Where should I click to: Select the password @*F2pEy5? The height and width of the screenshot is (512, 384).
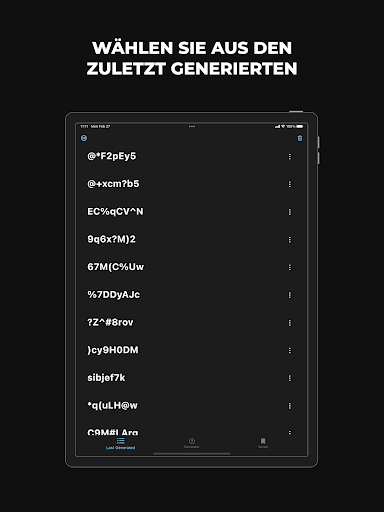[112, 156]
